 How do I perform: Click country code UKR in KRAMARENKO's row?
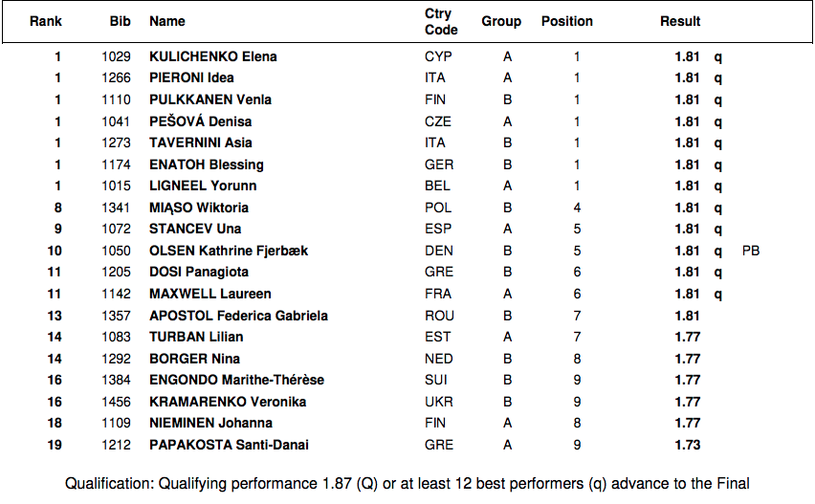(x=439, y=402)
